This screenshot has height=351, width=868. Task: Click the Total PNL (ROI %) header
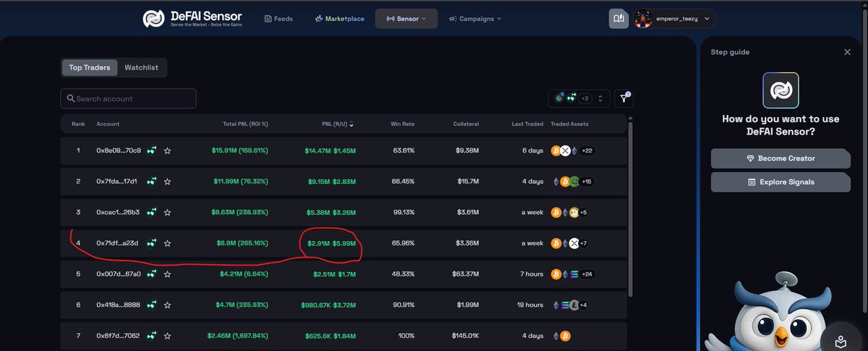coord(245,124)
